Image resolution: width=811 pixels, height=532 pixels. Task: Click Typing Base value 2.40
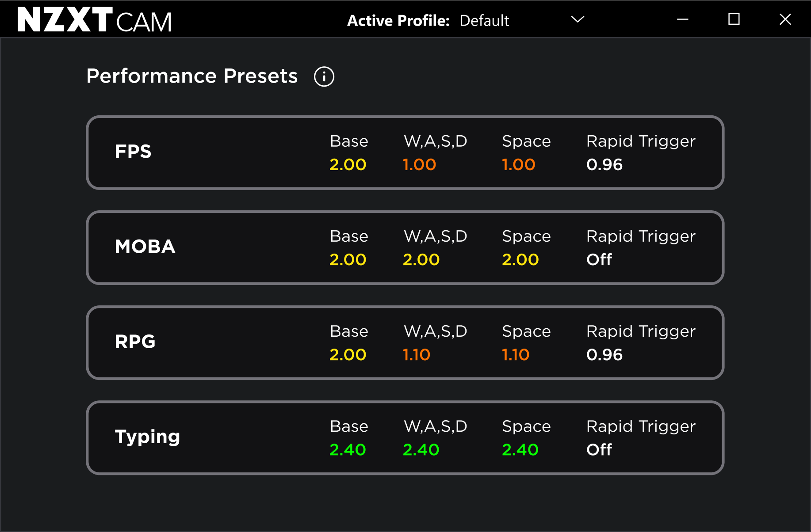(x=348, y=450)
